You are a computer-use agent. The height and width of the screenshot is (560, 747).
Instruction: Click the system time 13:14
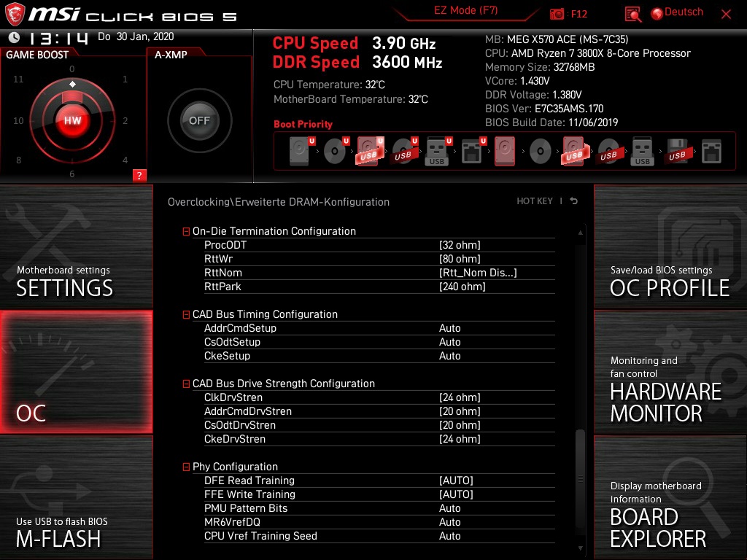(x=58, y=38)
